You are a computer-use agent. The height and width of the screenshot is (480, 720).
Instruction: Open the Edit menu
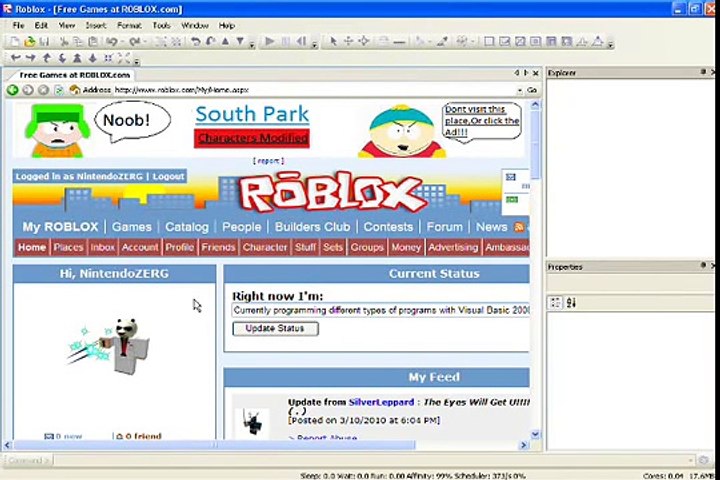[x=41, y=25]
